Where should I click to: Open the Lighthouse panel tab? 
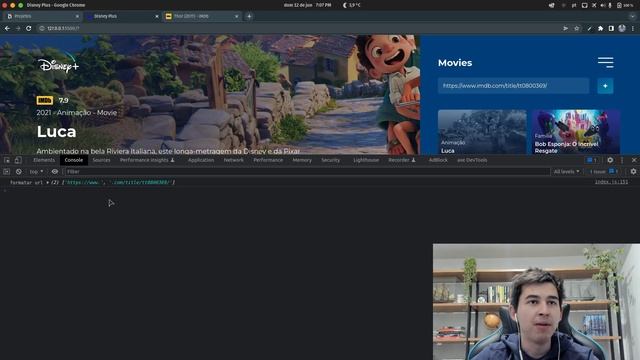click(x=366, y=160)
